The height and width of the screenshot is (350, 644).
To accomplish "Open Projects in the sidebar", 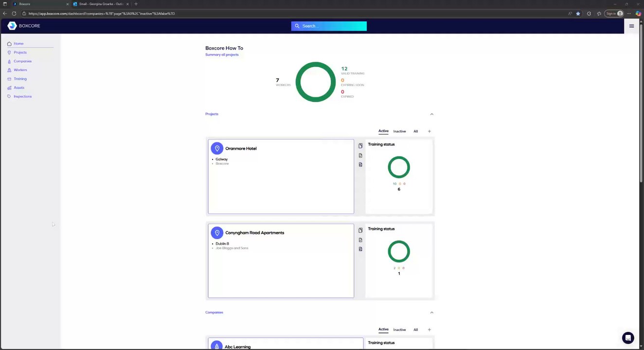I will click(x=20, y=52).
